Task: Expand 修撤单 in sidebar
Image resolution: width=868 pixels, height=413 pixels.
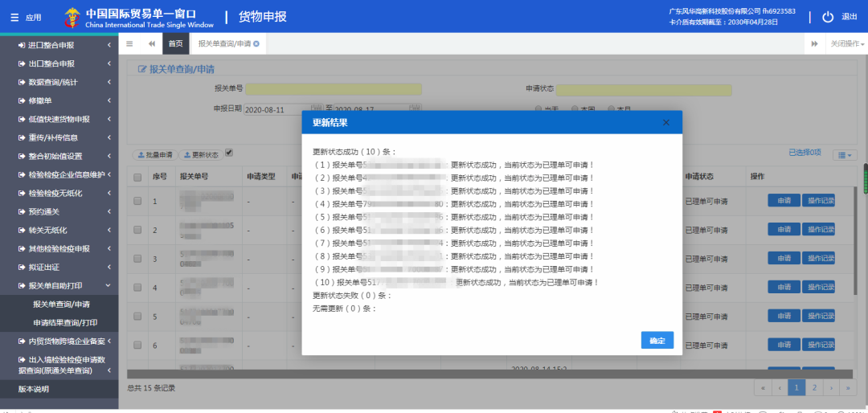Action: click(59, 100)
